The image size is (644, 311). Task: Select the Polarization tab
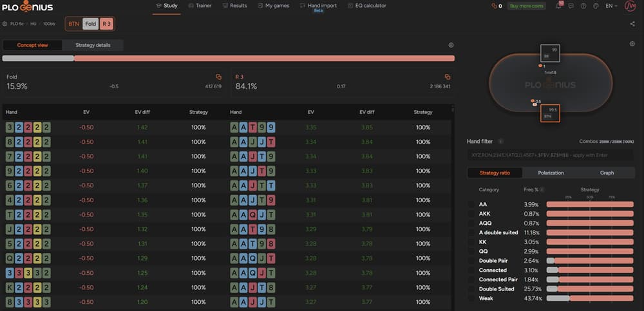click(x=551, y=173)
